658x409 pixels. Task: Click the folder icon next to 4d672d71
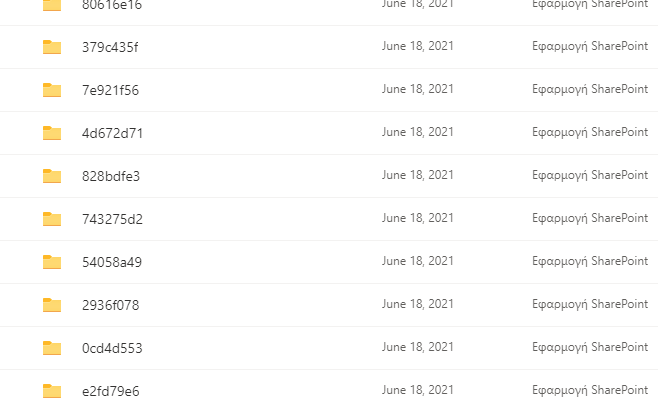click(x=52, y=133)
